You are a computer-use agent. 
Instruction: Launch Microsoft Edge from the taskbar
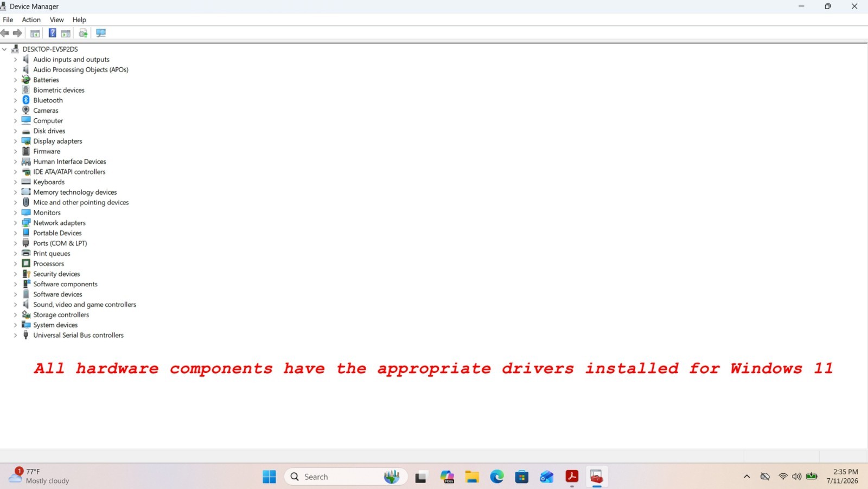click(497, 477)
